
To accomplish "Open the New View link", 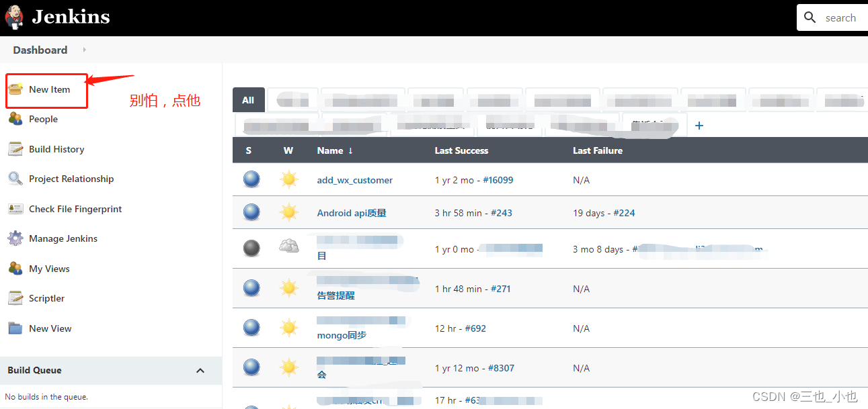I will (50, 328).
